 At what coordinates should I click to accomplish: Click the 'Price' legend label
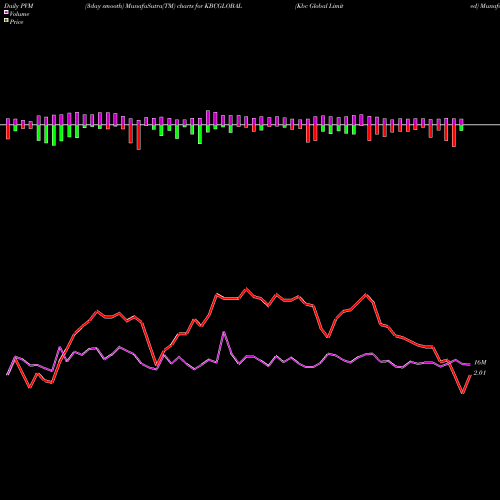(x=16, y=22)
